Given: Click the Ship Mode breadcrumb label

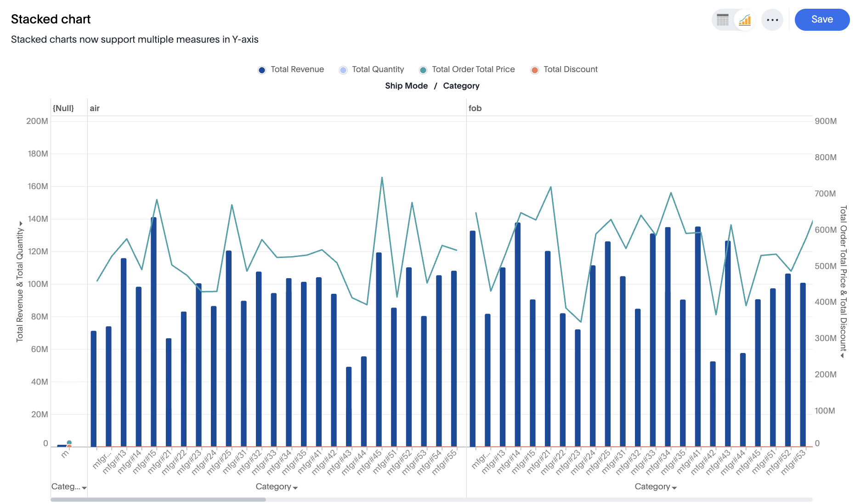Looking at the screenshot, I should pyautogui.click(x=406, y=86).
